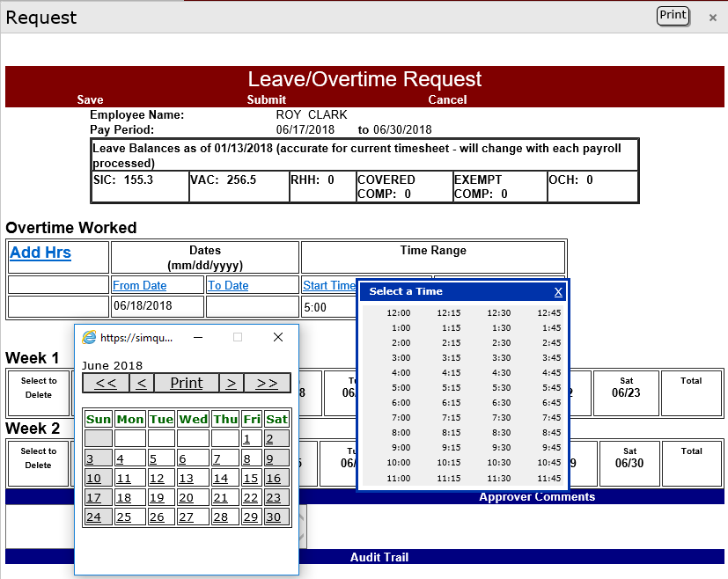
Task: Close the Request dialog
Action: pyautogui.click(x=713, y=18)
